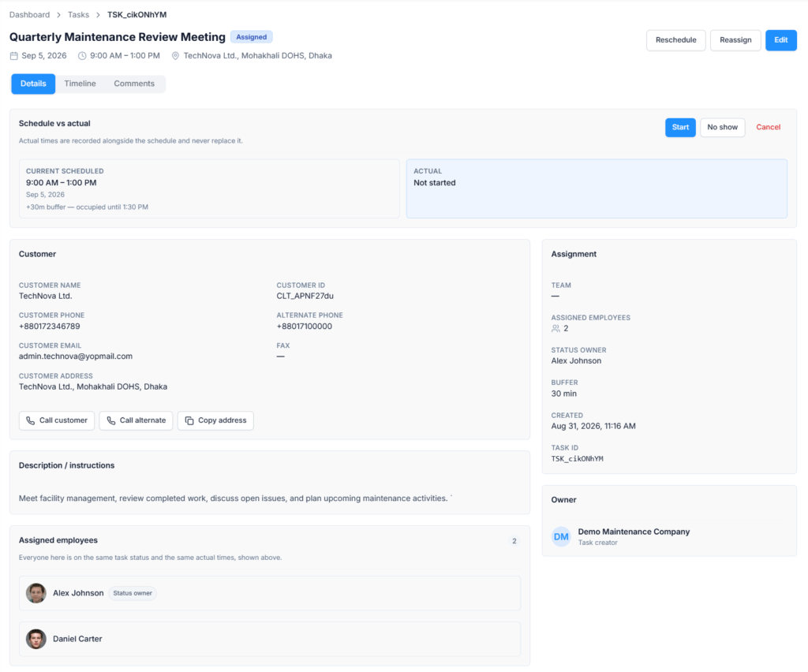Switch to the Timeline tab

[80, 84]
